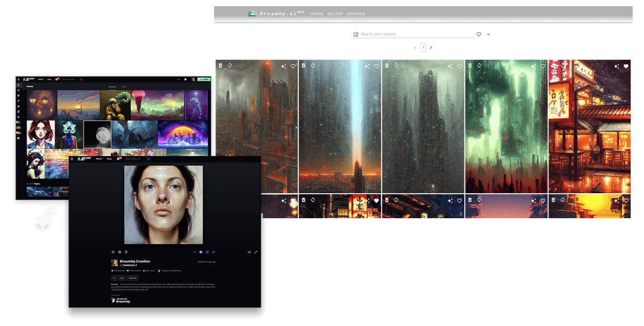This screenshot has height=326, width=644.
Task: Regenerate the blue light beam city image
Action: [313, 66]
